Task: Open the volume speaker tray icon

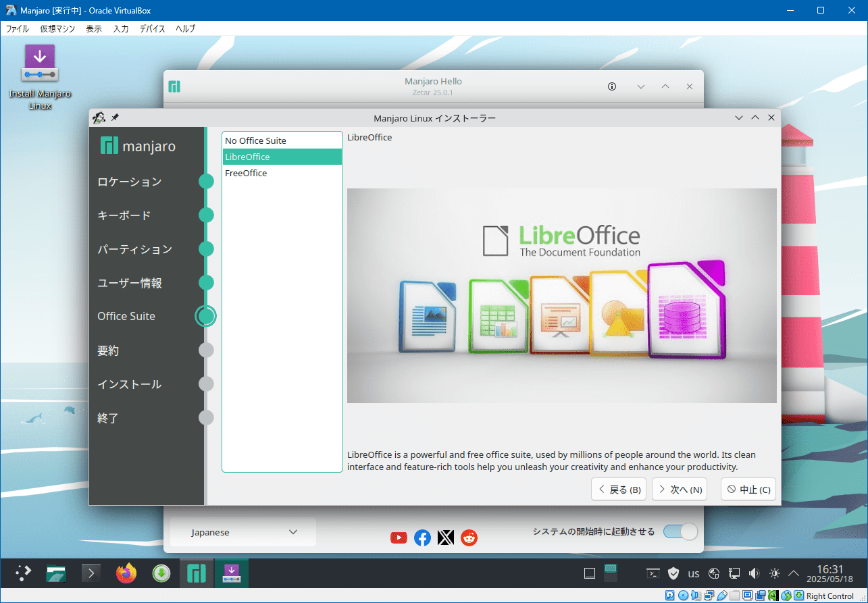Action: [755, 574]
